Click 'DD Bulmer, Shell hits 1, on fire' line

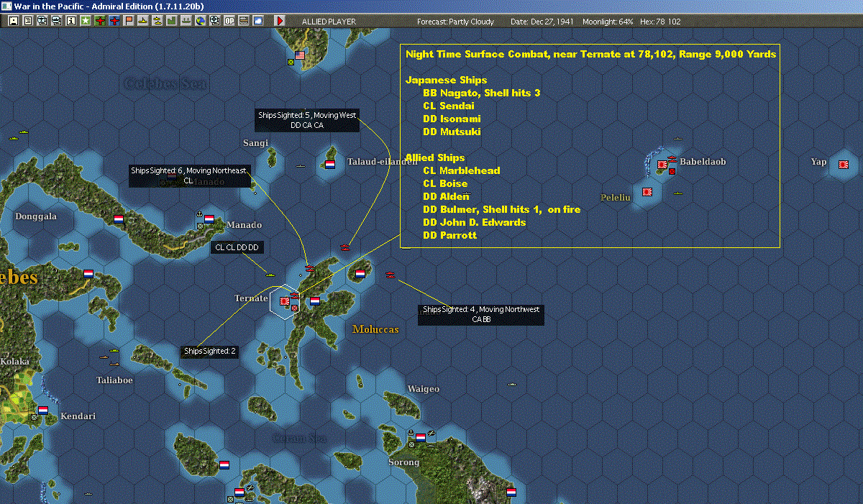[501, 209]
